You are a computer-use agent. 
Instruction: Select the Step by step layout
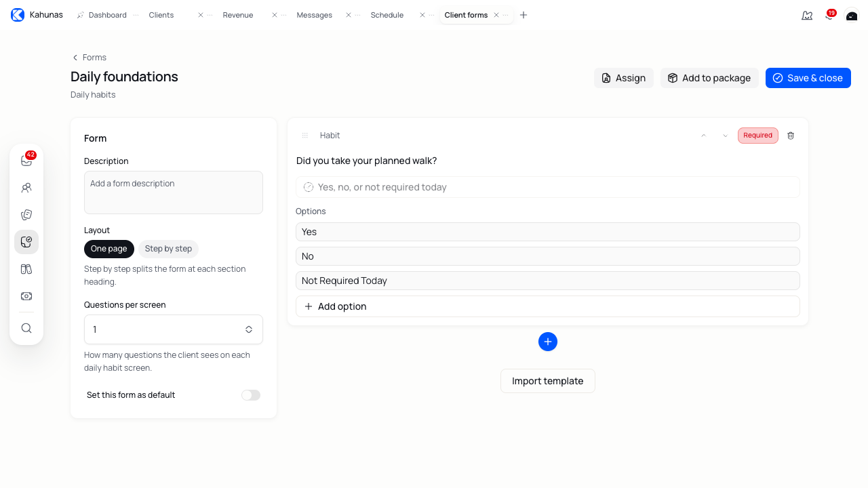pyautogui.click(x=168, y=249)
